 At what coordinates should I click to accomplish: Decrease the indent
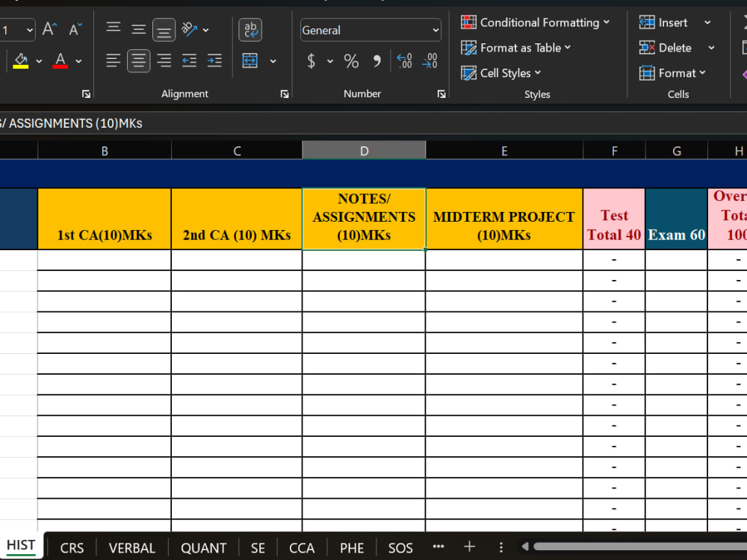(x=189, y=60)
